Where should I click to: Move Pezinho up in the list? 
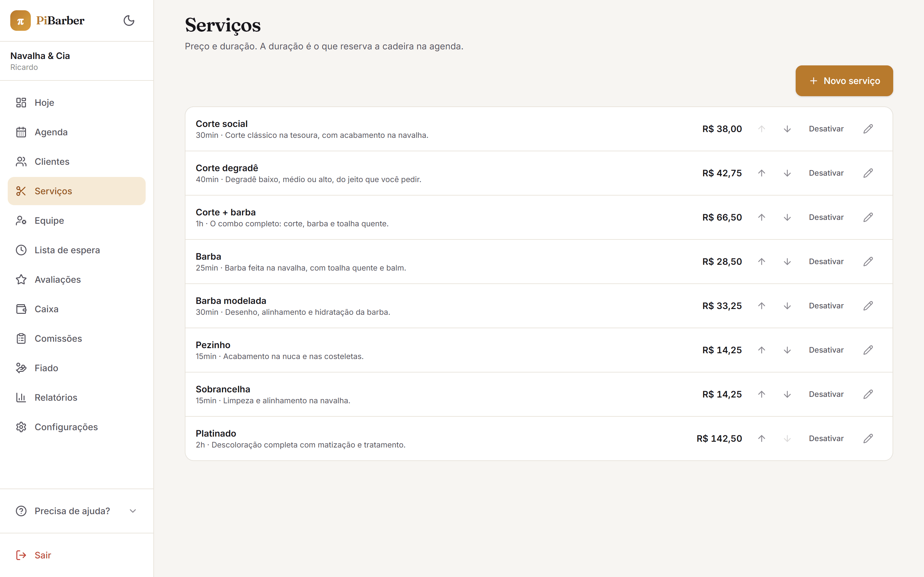click(x=761, y=350)
